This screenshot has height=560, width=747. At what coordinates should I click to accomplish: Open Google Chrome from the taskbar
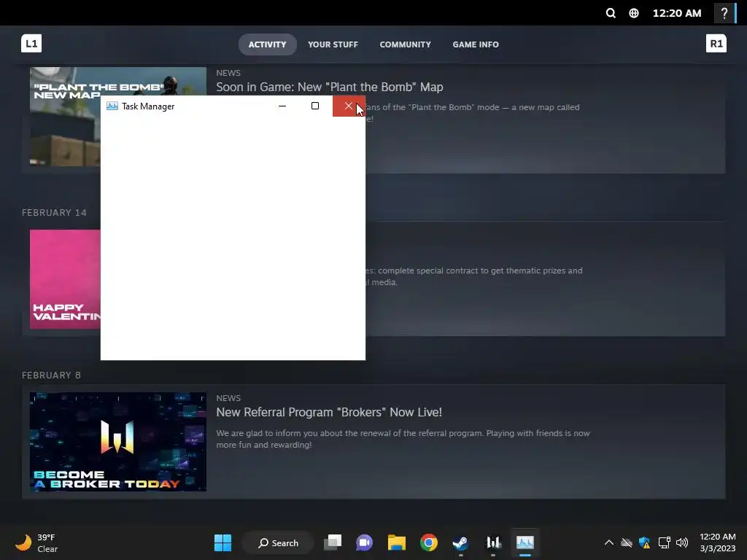(x=429, y=542)
